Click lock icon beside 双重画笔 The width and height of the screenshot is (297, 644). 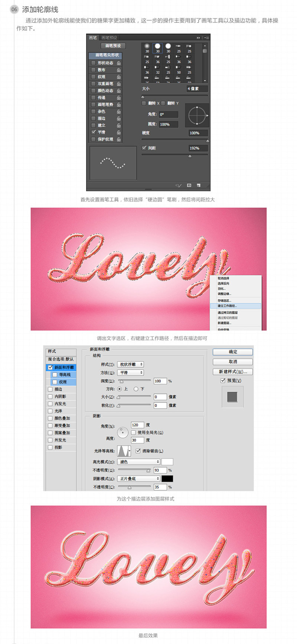[119, 84]
